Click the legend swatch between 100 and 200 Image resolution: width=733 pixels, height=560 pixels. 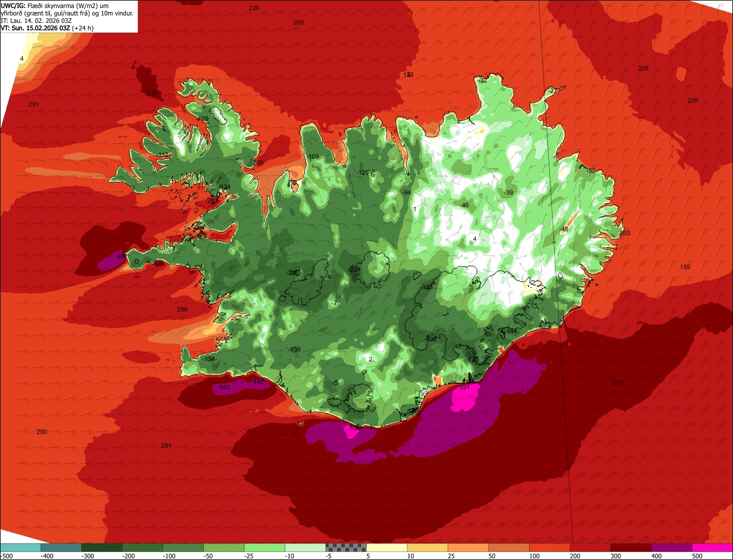550,547
